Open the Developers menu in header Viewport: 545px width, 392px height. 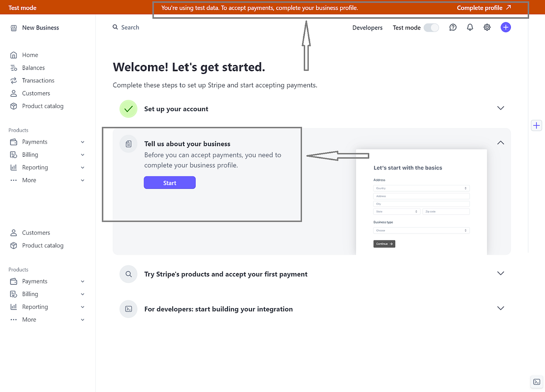point(367,28)
